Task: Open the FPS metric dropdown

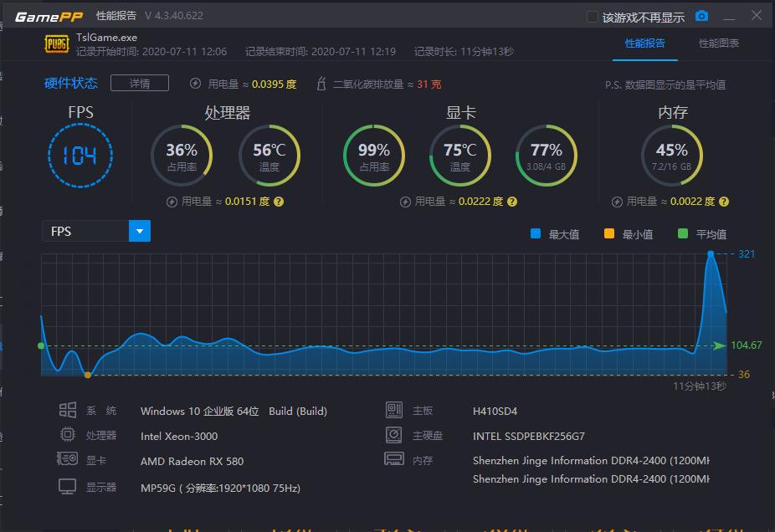Action: click(x=141, y=231)
